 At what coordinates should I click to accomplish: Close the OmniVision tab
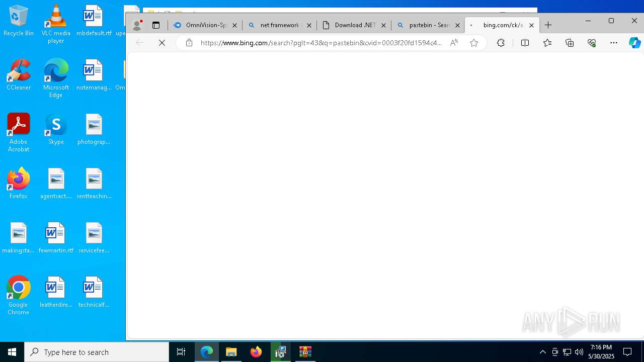tap(234, 25)
